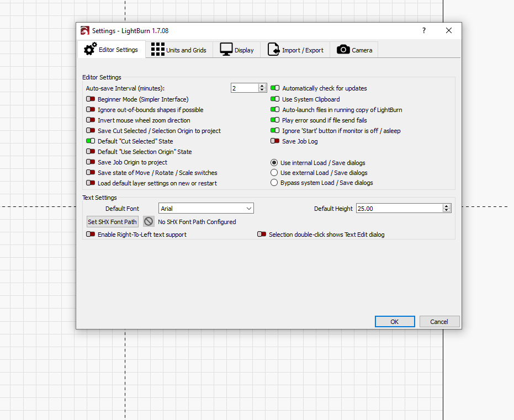Increase the Default Height value

[x=446, y=206]
